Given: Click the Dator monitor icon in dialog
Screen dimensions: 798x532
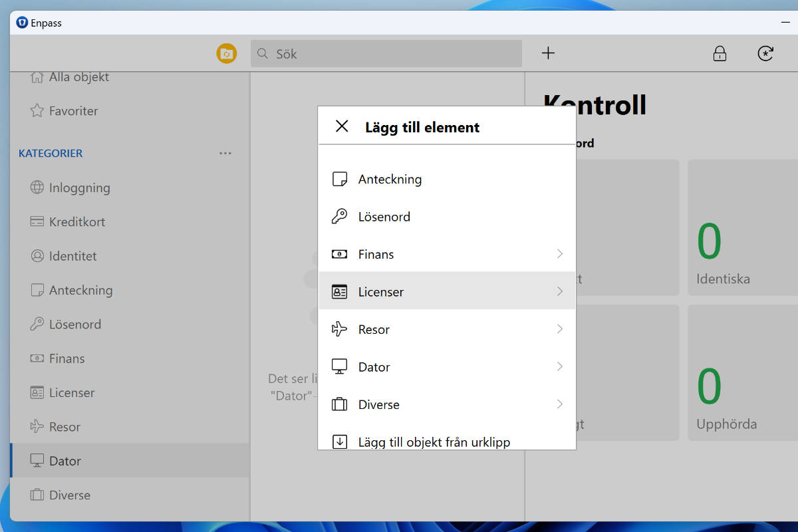Looking at the screenshot, I should click(x=339, y=367).
